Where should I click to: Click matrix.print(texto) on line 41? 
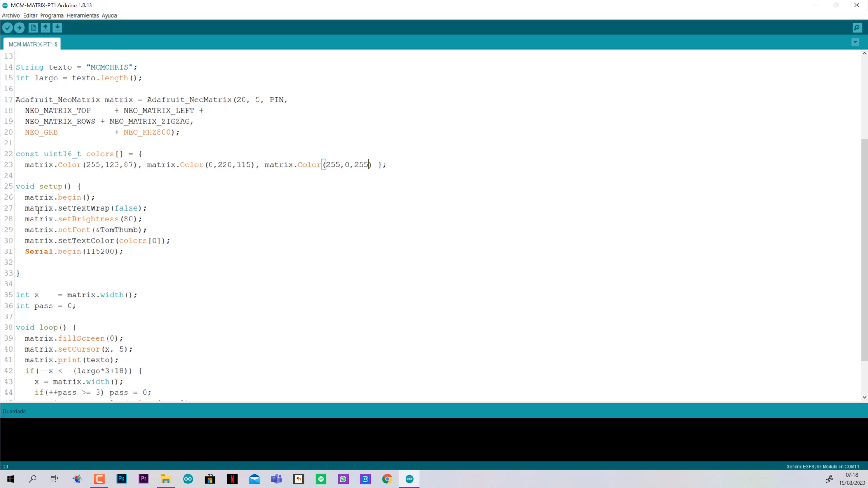pos(69,360)
